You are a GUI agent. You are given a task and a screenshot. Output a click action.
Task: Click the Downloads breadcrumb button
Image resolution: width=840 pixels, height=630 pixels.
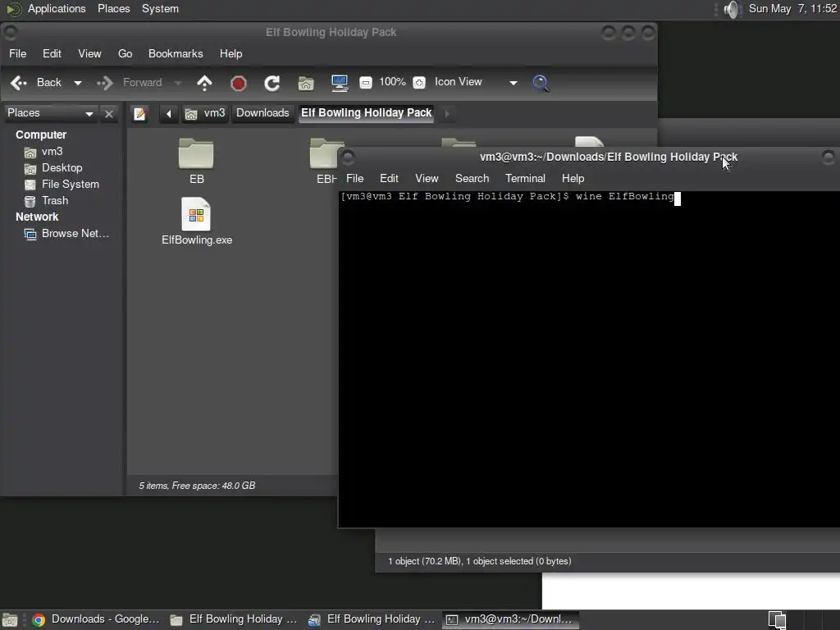coord(262,113)
